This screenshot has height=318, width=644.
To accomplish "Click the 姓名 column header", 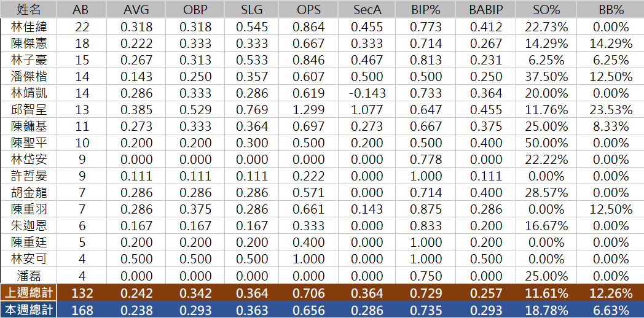I will 28,9.
